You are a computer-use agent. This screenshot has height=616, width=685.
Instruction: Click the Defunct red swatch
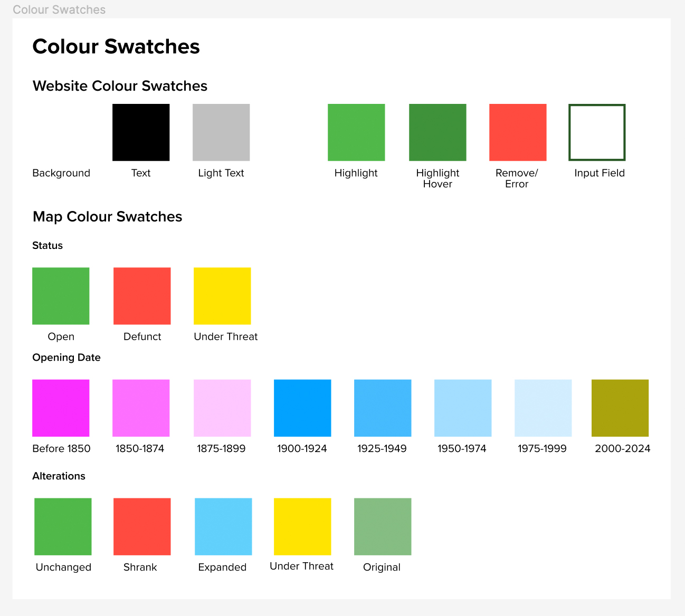142,296
